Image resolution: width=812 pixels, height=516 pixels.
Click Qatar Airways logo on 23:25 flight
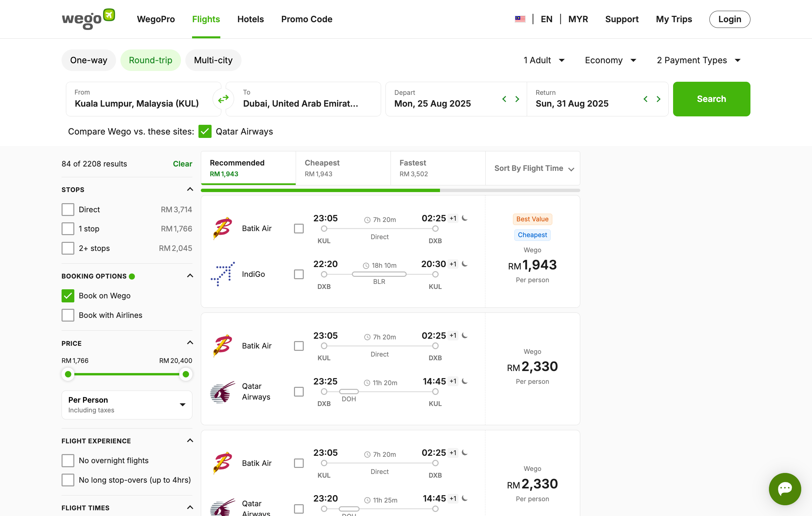click(223, 392)
